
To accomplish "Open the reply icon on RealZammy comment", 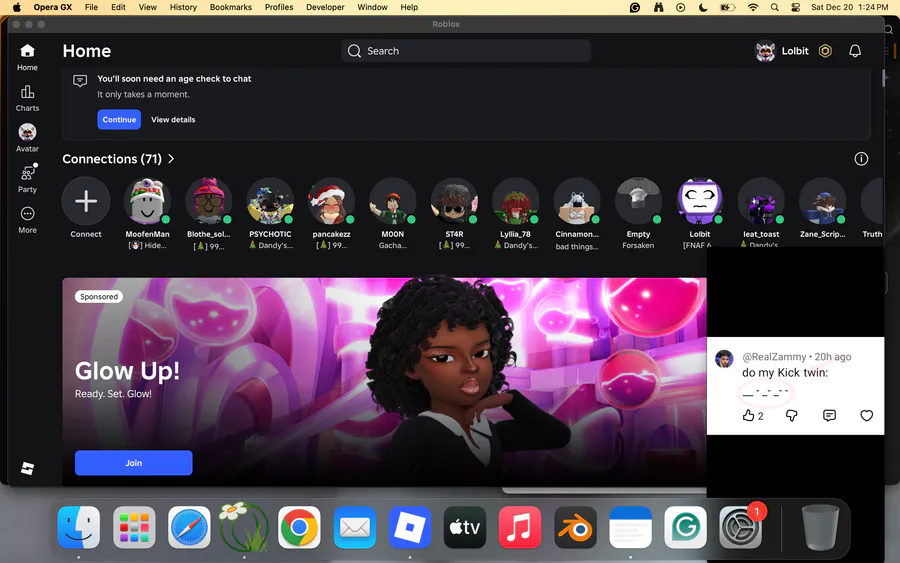I will click(829, 416).
